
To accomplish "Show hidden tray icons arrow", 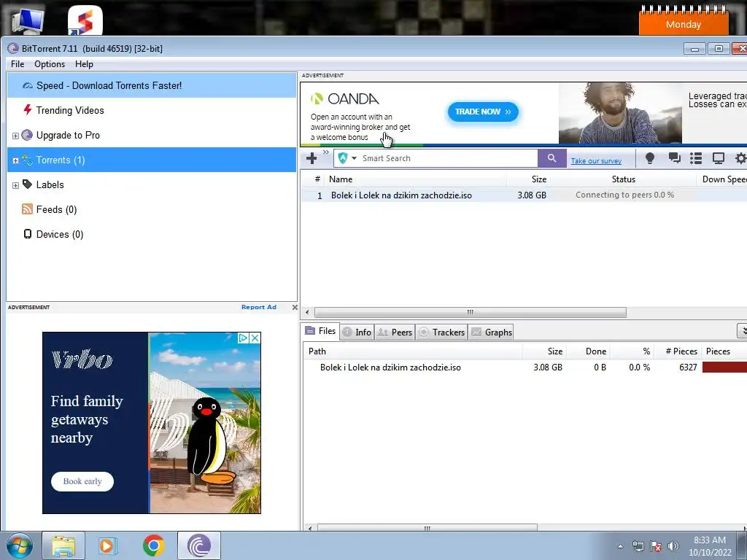I will tap(620, 546).
